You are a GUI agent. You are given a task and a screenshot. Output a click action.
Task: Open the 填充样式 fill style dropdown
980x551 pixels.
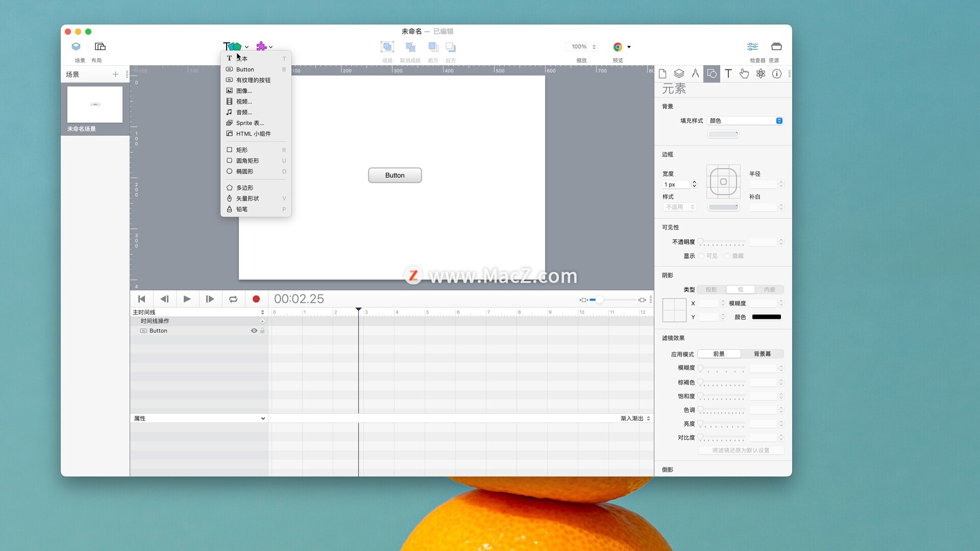click(745, 121)
